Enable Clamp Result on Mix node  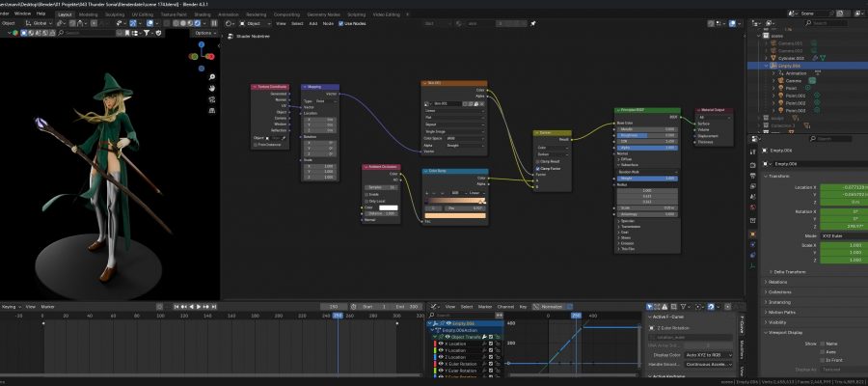[537, 161]
